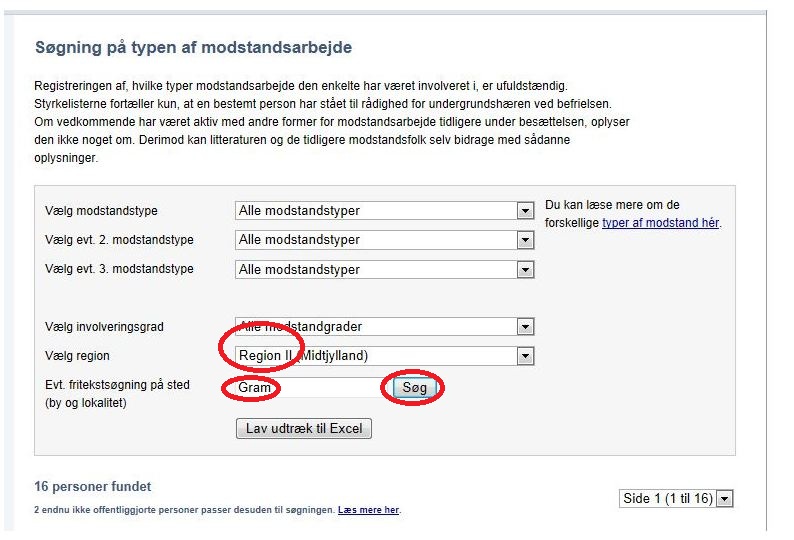Open the 'Vælg modstandstype' dropdown arrow

(525, 210)
